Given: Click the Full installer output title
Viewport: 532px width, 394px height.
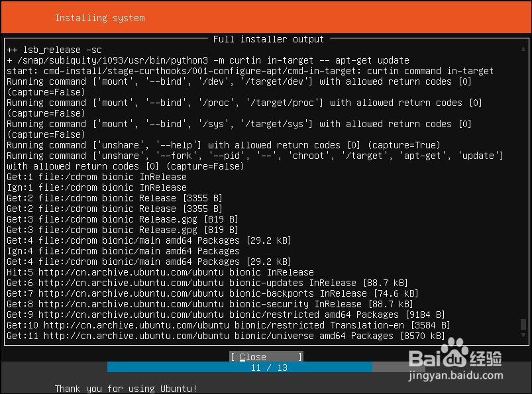Looking at the screenshot, I should pos(268,39).
